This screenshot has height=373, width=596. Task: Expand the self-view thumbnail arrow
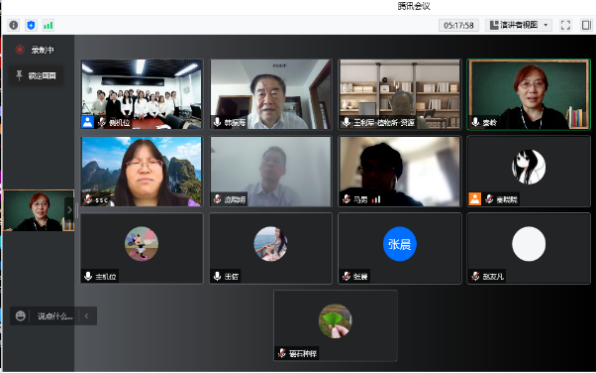[69, 210]
